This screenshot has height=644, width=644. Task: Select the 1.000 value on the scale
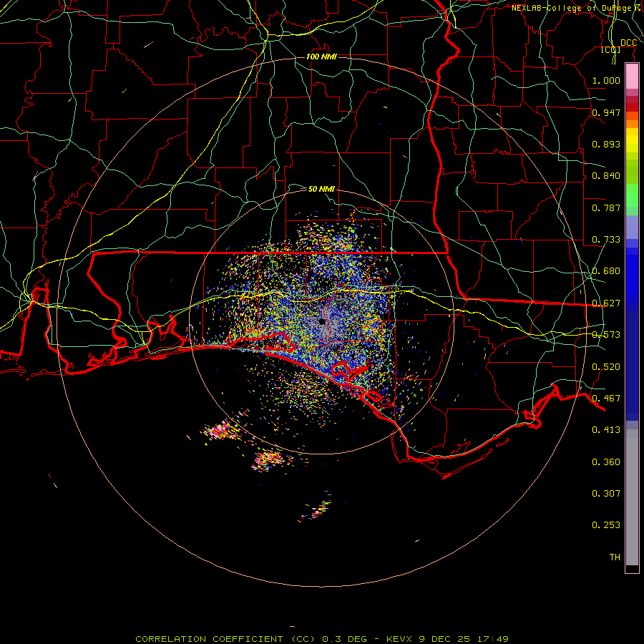coord(606,80)
